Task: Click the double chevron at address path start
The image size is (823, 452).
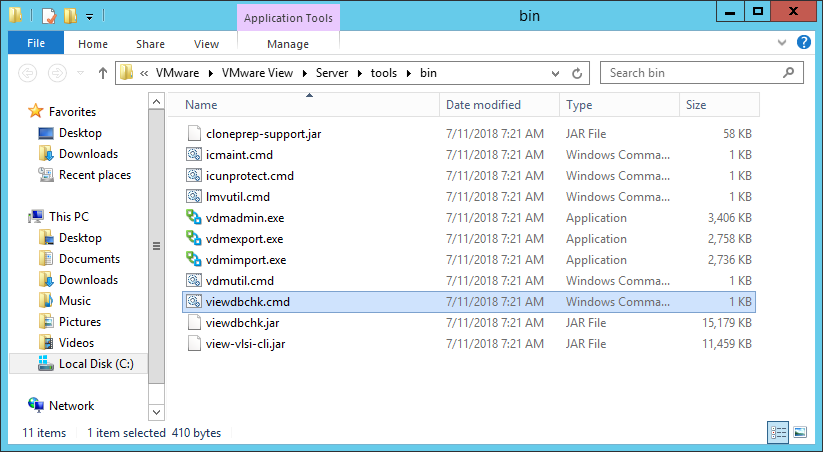Action: click(144, 73)
